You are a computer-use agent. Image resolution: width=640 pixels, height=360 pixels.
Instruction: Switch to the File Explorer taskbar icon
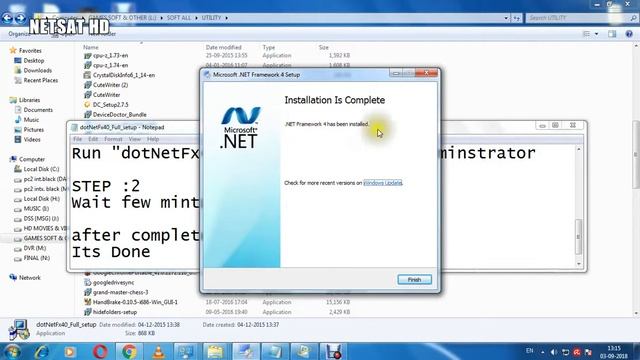click(215, 351)
